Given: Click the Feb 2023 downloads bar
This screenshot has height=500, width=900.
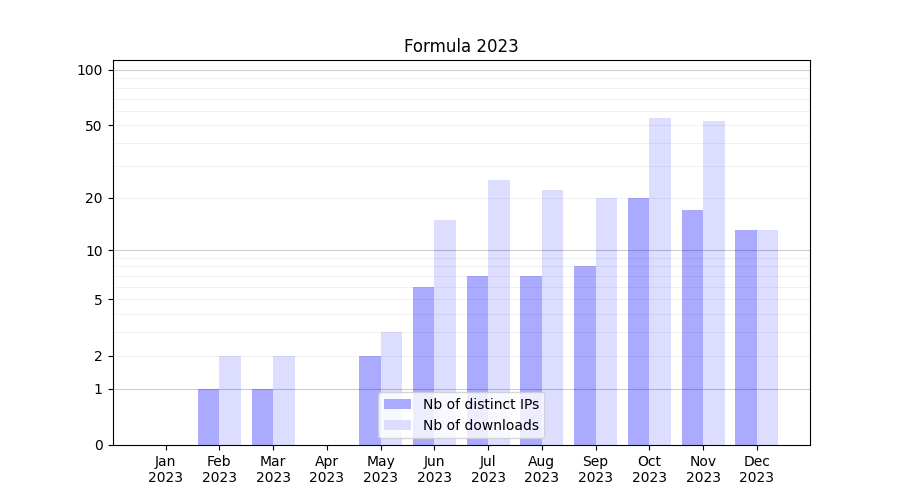Looking at the screenshot, I should pos(230,400).
